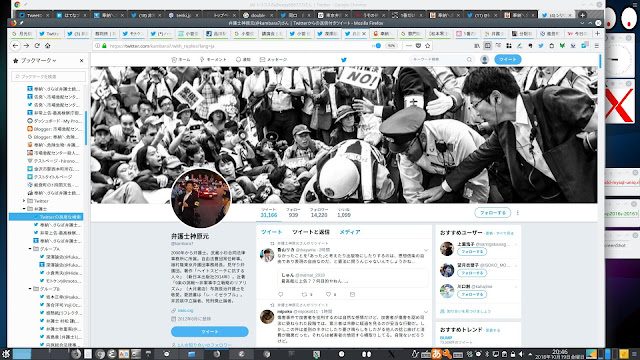Open 通知 notifications in Twitter navigation
Viewport: 640px width, 360px height.
(243, 60)
